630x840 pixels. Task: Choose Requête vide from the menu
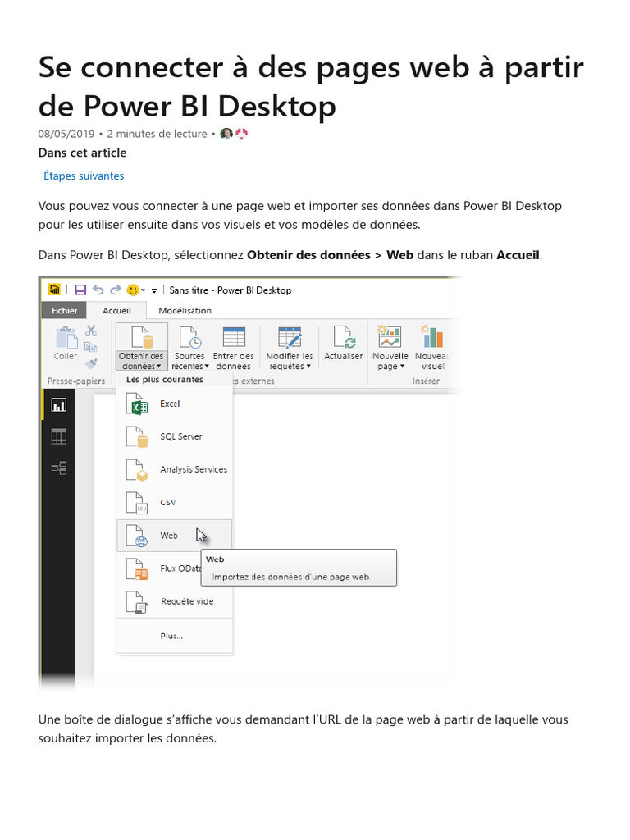[x=175, y=601]
